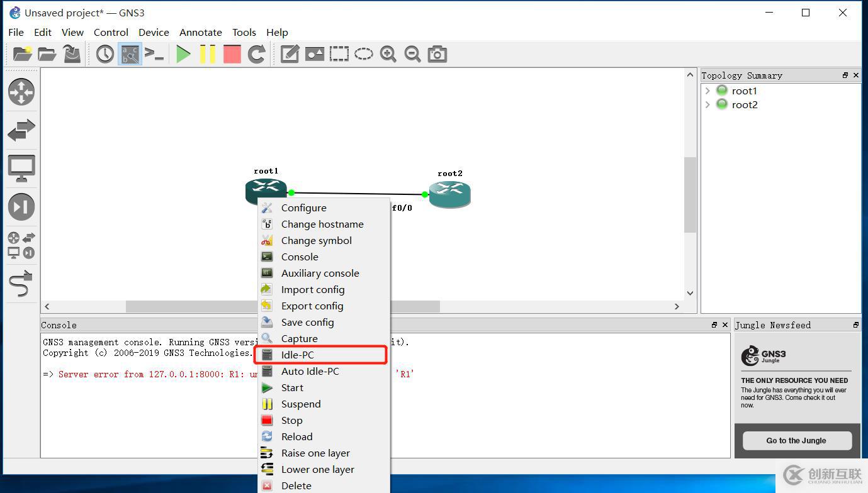Open the File menu

tap(16, 32)
